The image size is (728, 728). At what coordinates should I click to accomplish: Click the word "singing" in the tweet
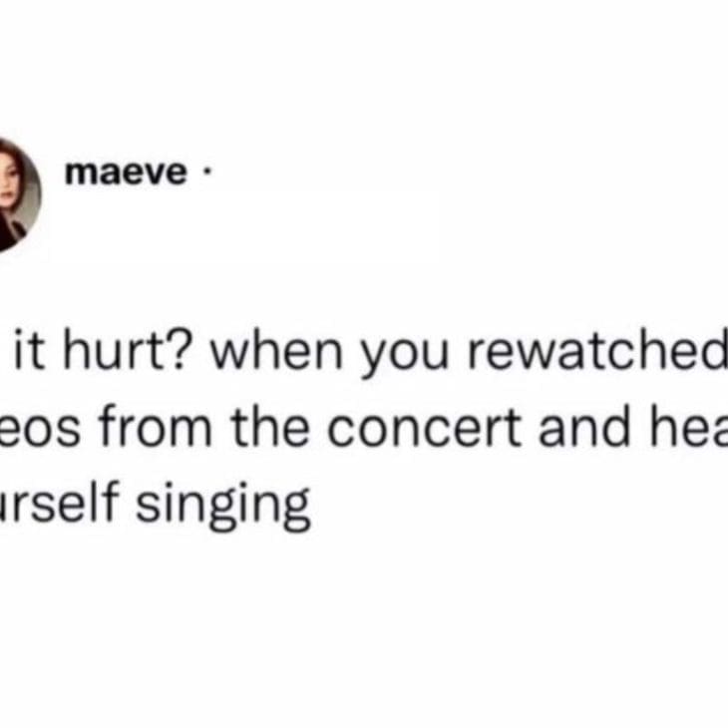point(222,505)
